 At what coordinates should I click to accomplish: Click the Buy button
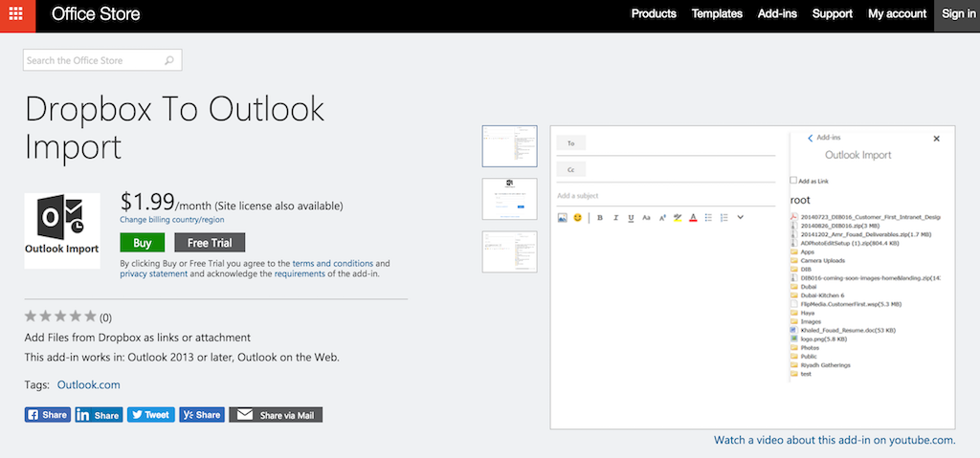[143, 243]
